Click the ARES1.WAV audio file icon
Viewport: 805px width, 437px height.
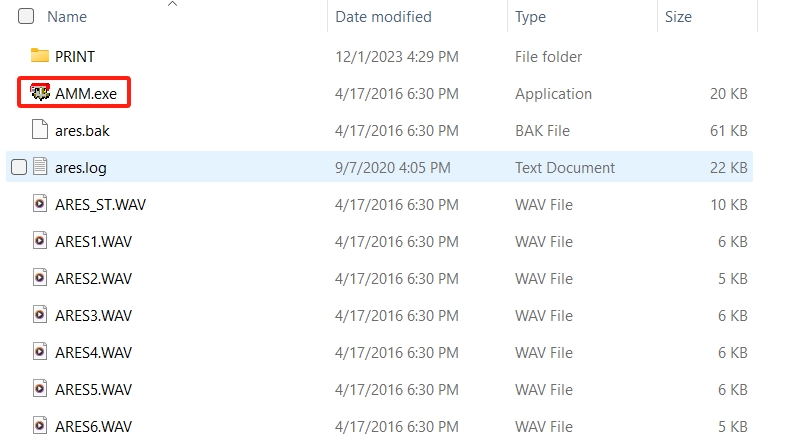(x=40, y=241)
